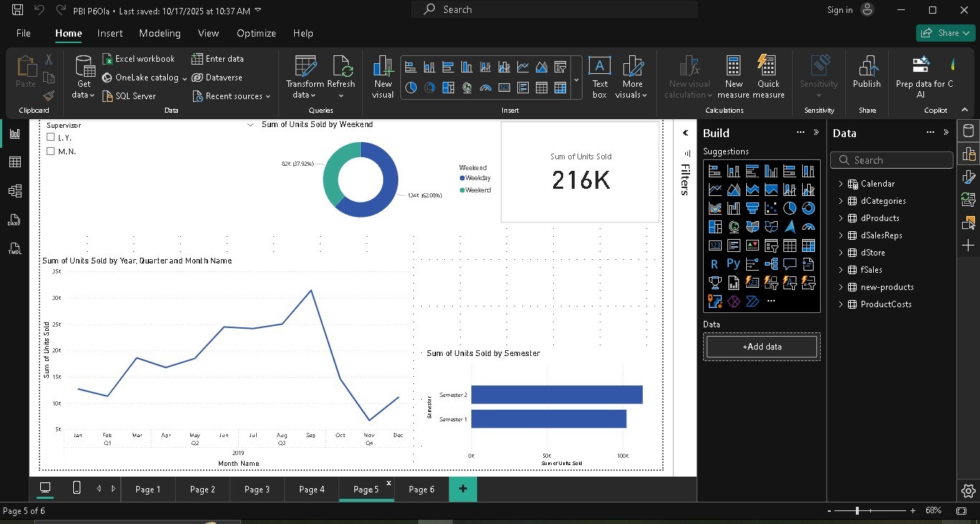980x524 pixels.
Task: Expand the fSales table in Data pane
Action: [x=840, y=269]
